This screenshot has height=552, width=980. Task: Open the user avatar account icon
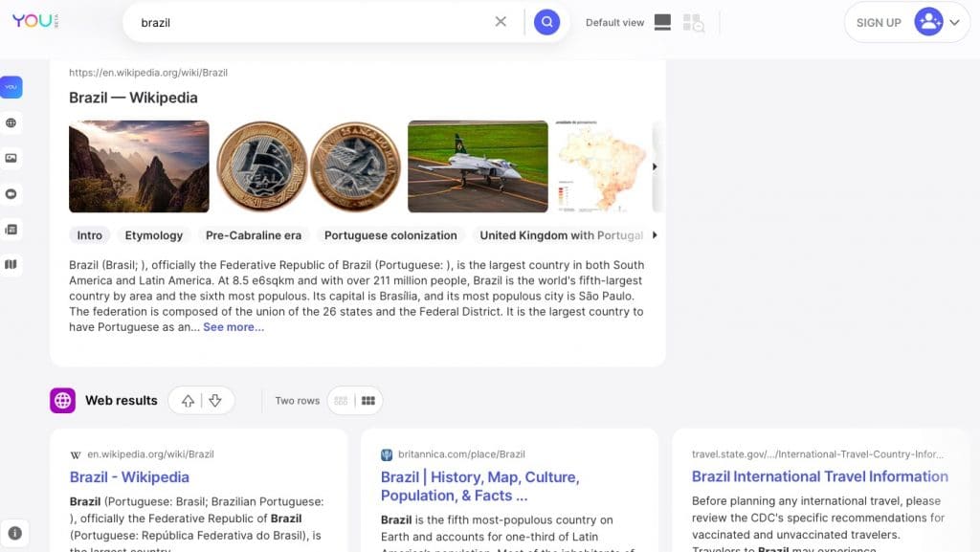(928, 22)
